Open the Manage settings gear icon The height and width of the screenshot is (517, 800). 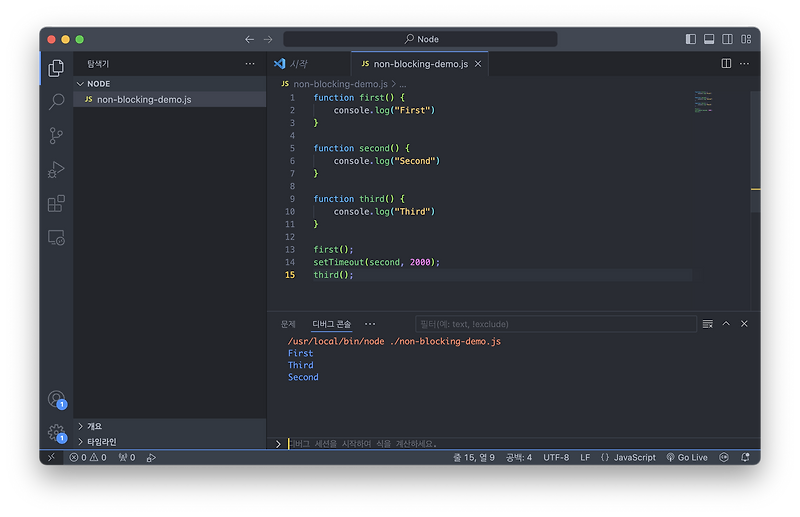(56, 433)
